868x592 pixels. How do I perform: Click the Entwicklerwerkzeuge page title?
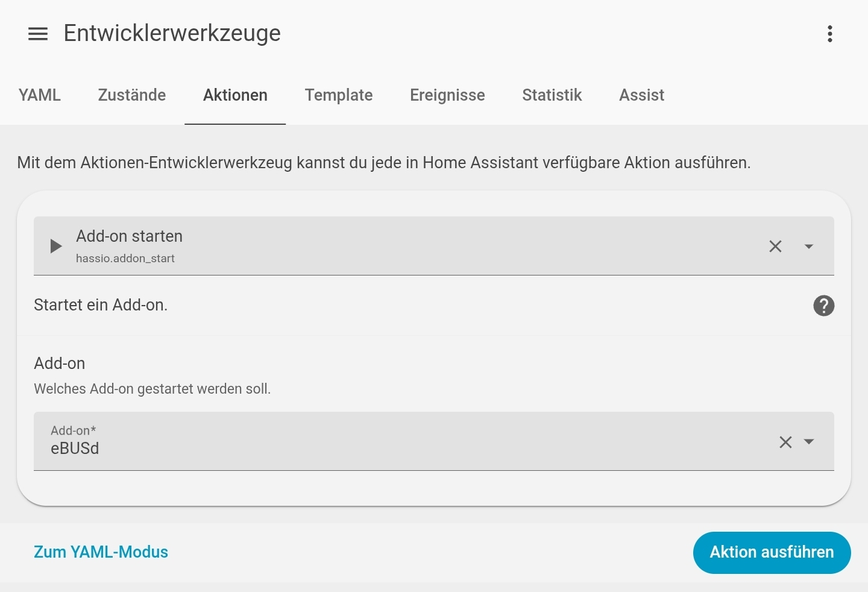click(172, 34)
